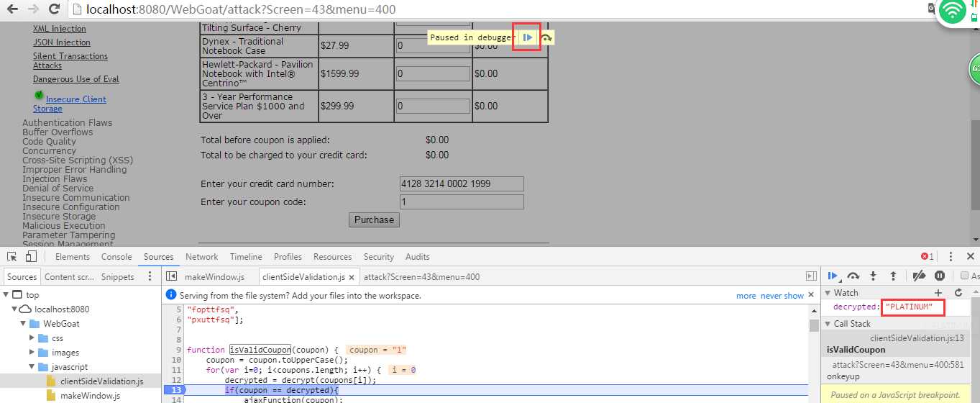980x403 pixels.
Task: Go back in browser history
Action: [x=13, y=10]
